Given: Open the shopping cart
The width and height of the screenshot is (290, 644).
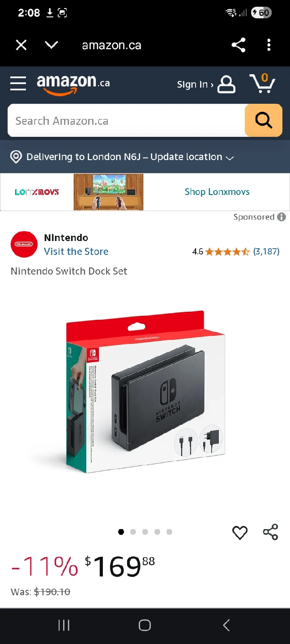Looking at the screenshot, I should [262, 83].
